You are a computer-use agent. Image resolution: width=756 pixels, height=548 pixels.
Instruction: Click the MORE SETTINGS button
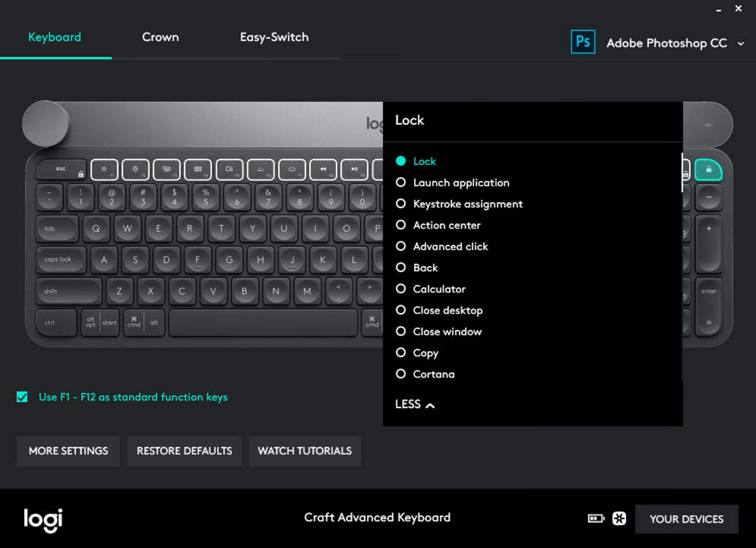[x=68, y=451]
